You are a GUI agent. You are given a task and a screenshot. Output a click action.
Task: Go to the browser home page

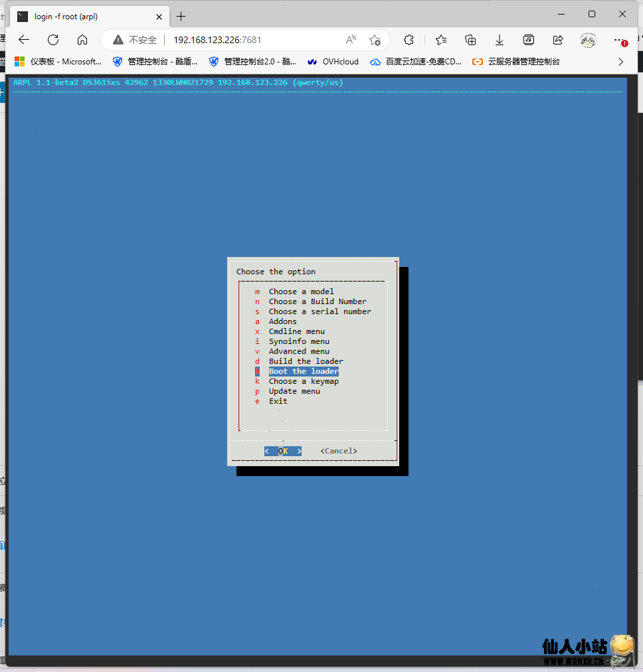coord(82,39)
